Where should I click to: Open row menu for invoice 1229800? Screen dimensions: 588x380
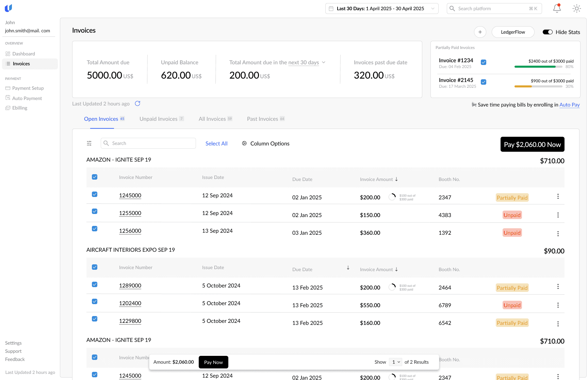point(558,324)
